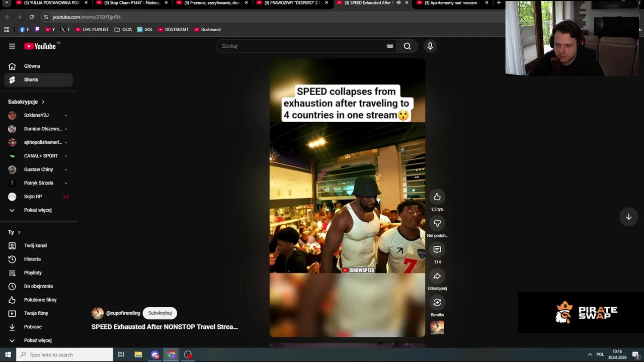Expand the Ty section chevron
This screenshot has height=362, width=644.
[19, 232]
